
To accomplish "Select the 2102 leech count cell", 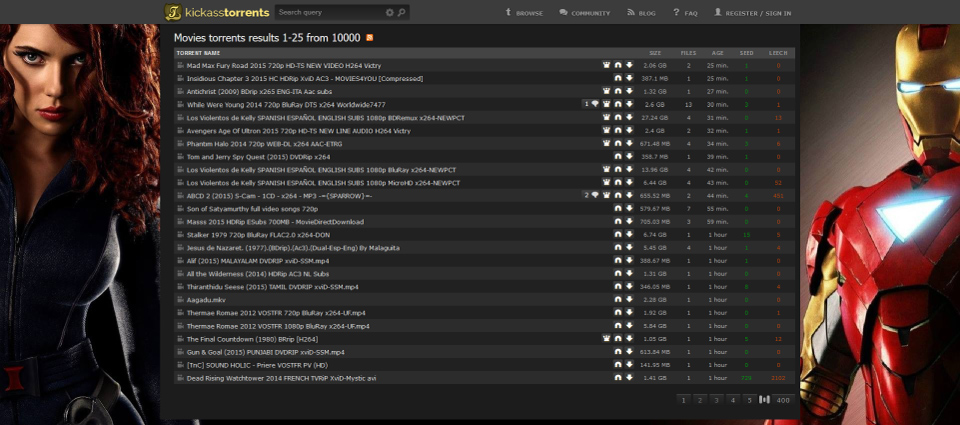I will tap(778, 378).
